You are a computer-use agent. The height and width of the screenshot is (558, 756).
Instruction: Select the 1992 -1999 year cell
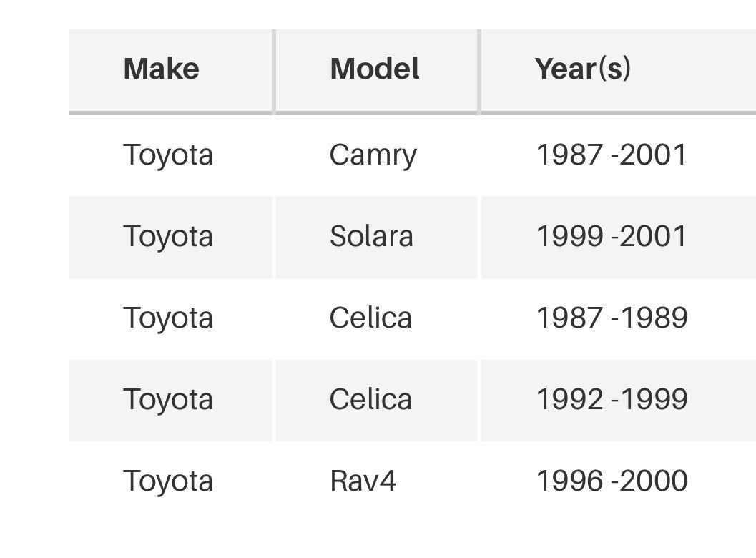click(612, 399)
